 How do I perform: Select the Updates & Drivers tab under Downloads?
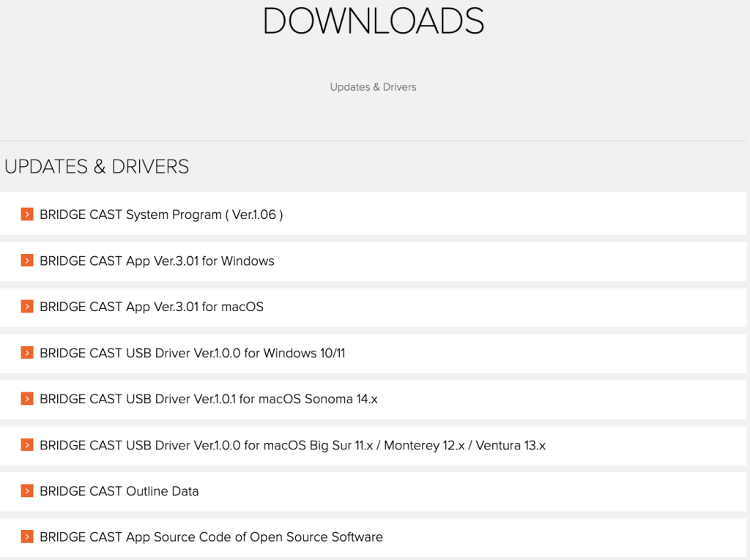coord(373,87)
